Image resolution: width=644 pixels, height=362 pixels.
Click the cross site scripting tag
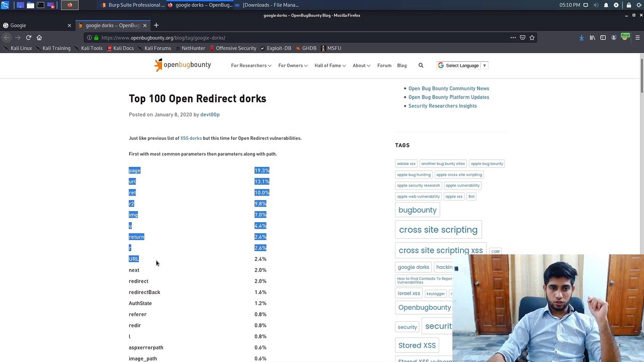click(x=438, y=230)
